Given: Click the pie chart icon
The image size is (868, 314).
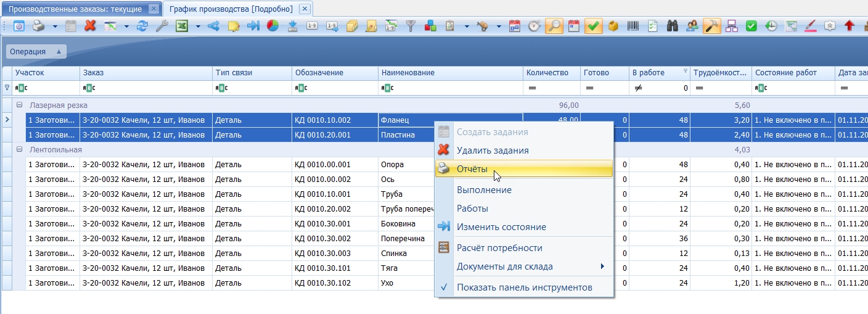Looking at the screenshot, I should 272,26.
